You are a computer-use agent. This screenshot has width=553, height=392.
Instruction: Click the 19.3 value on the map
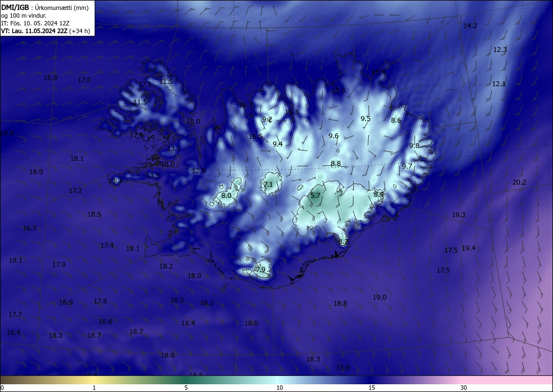[x=458, y=215]
